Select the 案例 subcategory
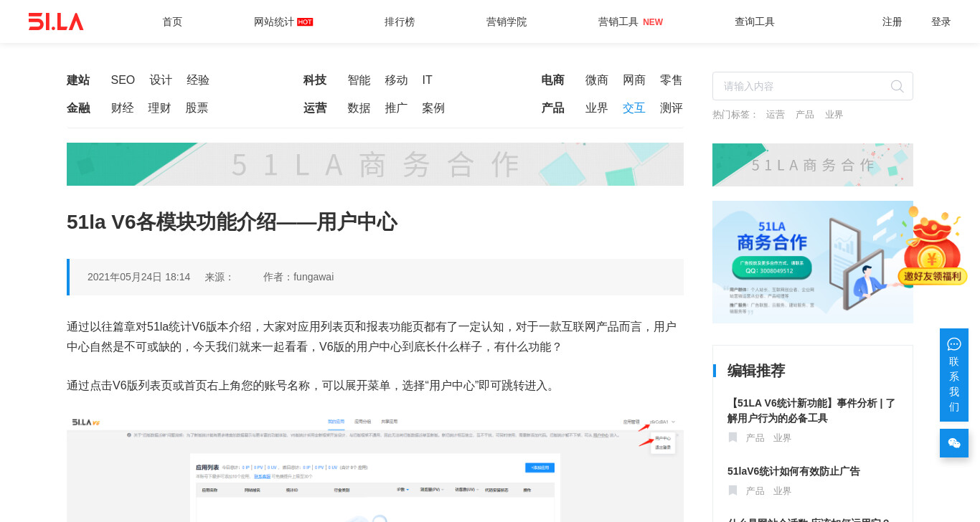Image resolution: width=980 pixels, height=522 pixels. 433,108
